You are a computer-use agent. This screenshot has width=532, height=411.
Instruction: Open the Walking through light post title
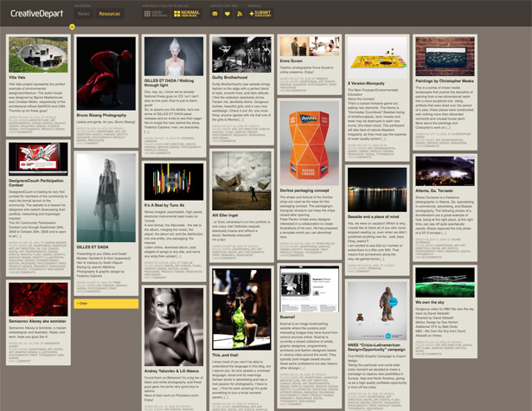[x=169, y=83]
